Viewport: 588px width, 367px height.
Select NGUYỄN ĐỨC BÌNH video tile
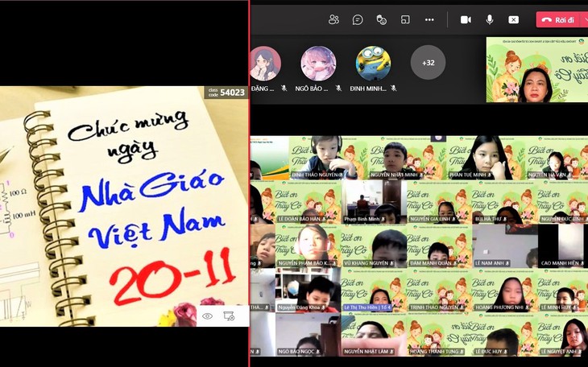point(563,203)
